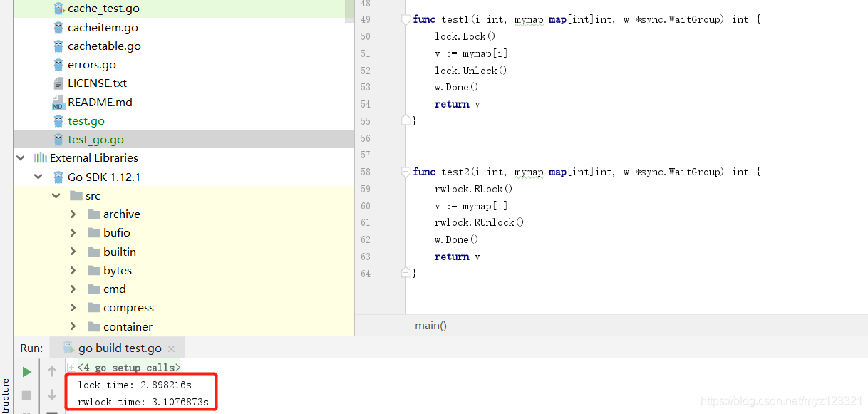
Task: Click the Go gopher icon of cachetable.go
Action: tap(58, 46)
